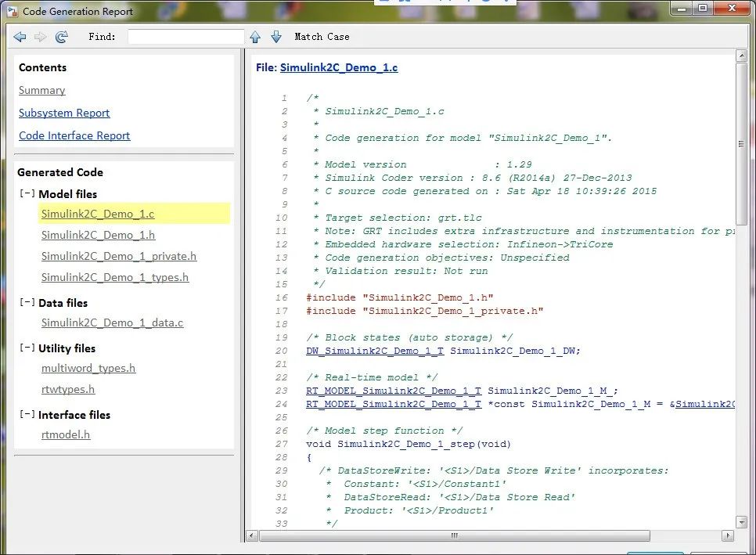Click the &Simulink2C link on line 24
This screenshot has width=756, height=555.
pyautogui.click(x=704, y=404)
